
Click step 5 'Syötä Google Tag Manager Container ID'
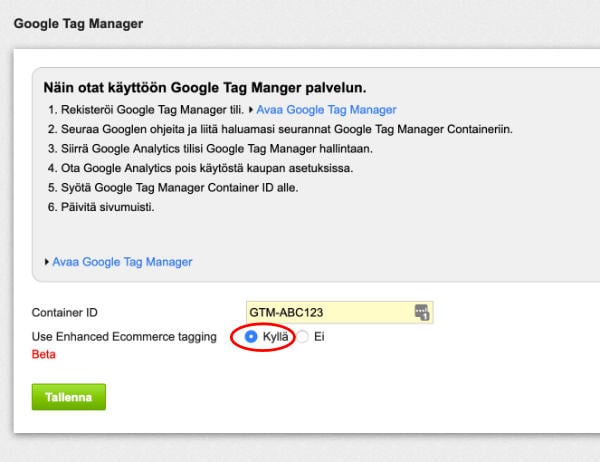point(179,188)
